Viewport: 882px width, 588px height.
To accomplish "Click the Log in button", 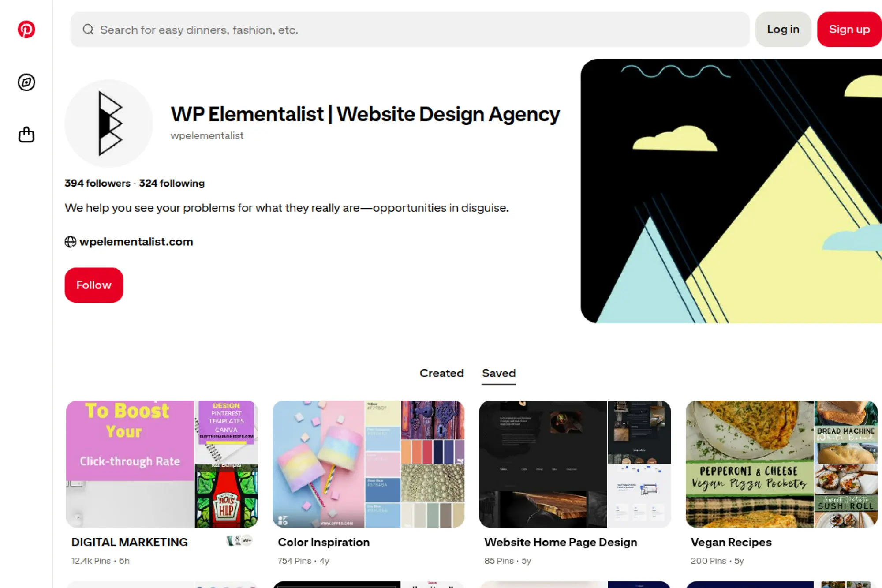I will tap(783, 30).
